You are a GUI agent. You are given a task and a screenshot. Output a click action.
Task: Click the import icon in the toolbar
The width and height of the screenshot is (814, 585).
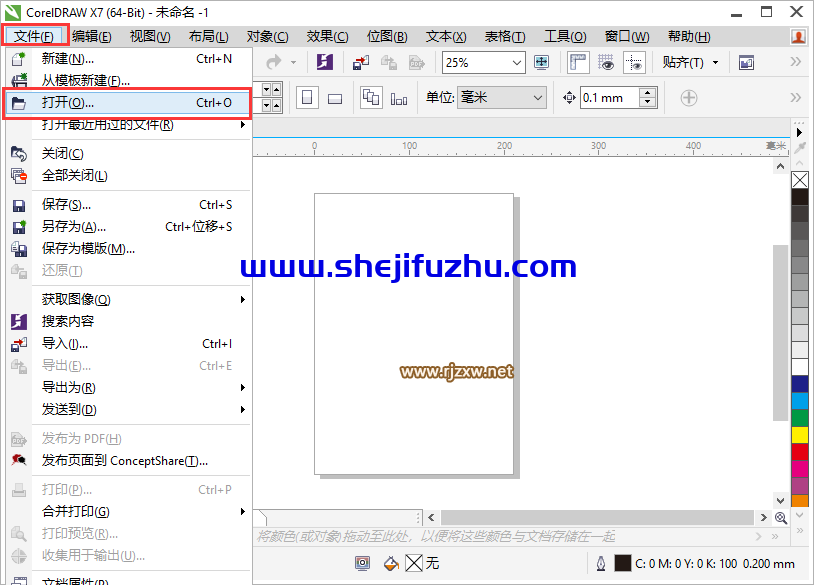point(361,63)
